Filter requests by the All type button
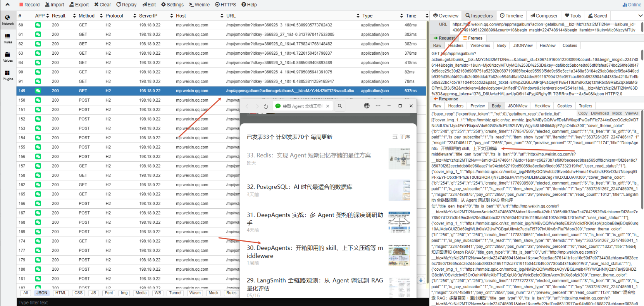 [26, 293]
